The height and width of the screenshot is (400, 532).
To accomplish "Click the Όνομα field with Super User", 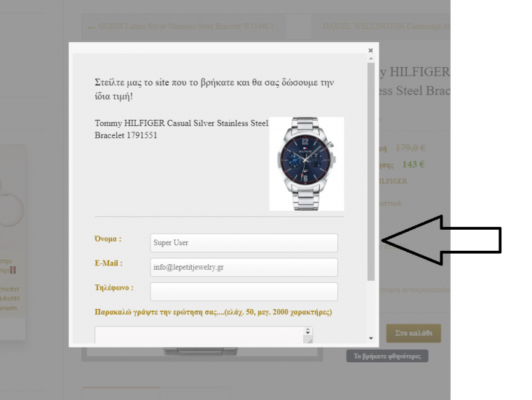I will coord(244,243).
